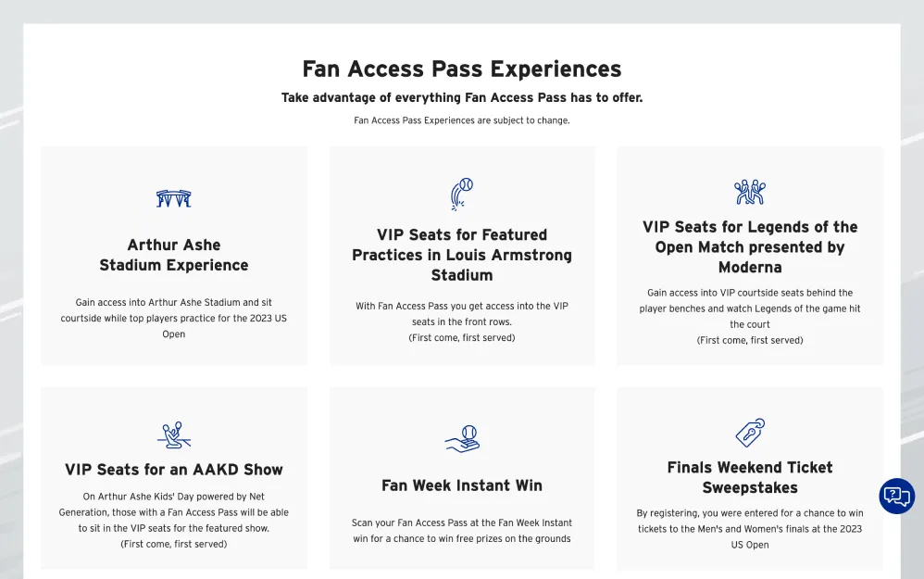Click the AAKD show performer icon
This screenshot has width=924, height=579.
pyautogui.click(x=174, y=435)
